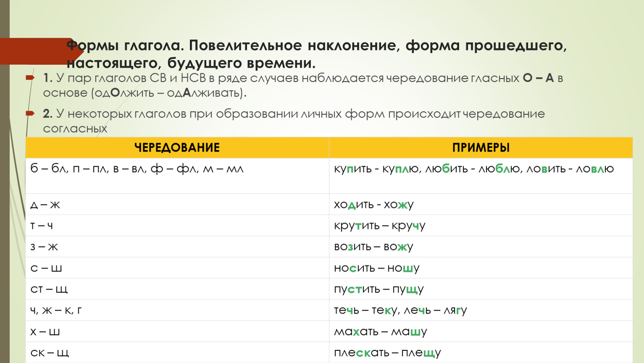
Task: Click the bullet marker of point 1
Action: (30, 78)
